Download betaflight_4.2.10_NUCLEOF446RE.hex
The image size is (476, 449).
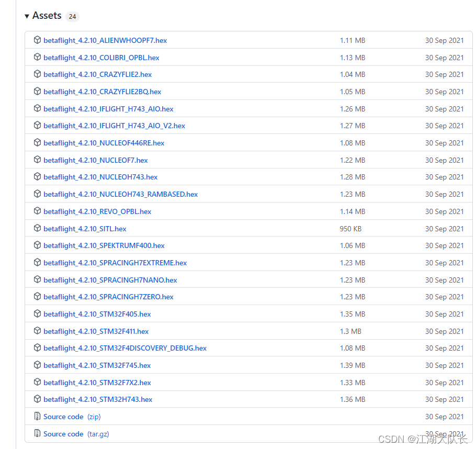point(104,143)
